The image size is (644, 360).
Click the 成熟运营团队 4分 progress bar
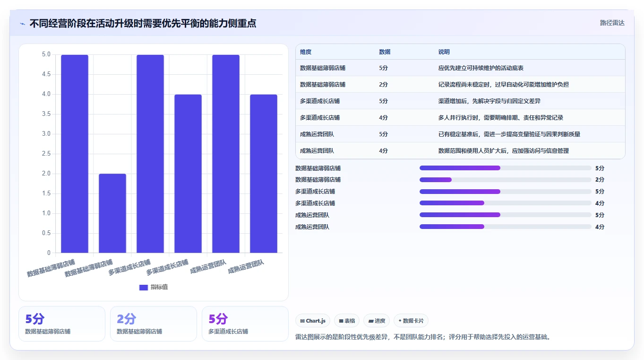(x=506, y=227)
